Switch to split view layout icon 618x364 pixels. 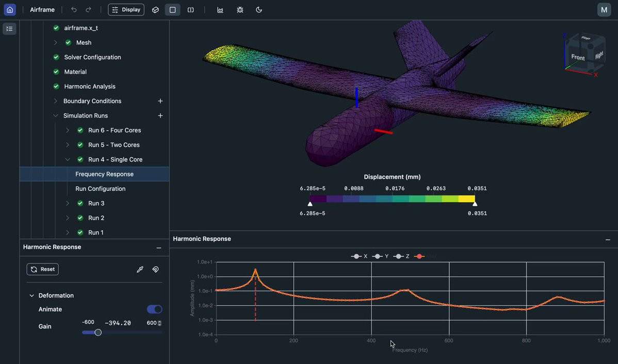[x=190, y=10]
